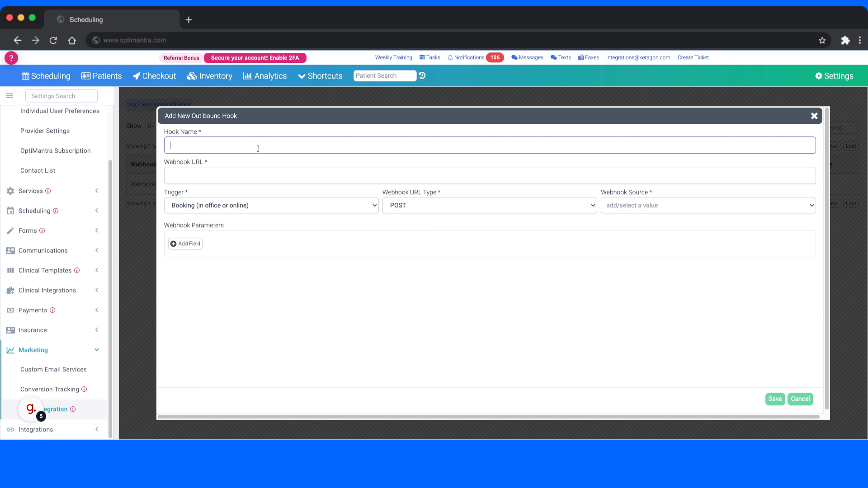Select the Inventory section icon
This screenshot has height=488, width=868.
tap(192, 76)
